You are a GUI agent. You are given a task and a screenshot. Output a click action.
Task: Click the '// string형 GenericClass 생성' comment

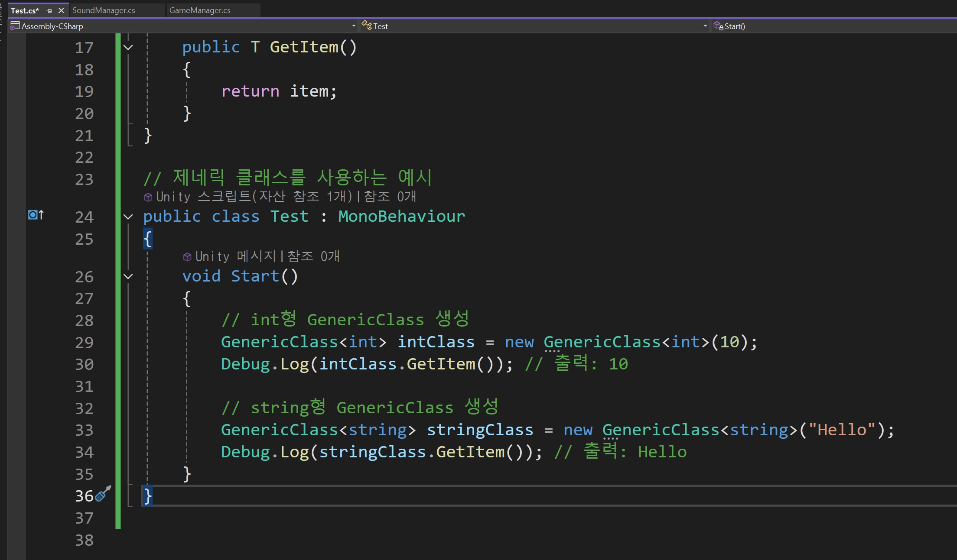coord(360,408)
